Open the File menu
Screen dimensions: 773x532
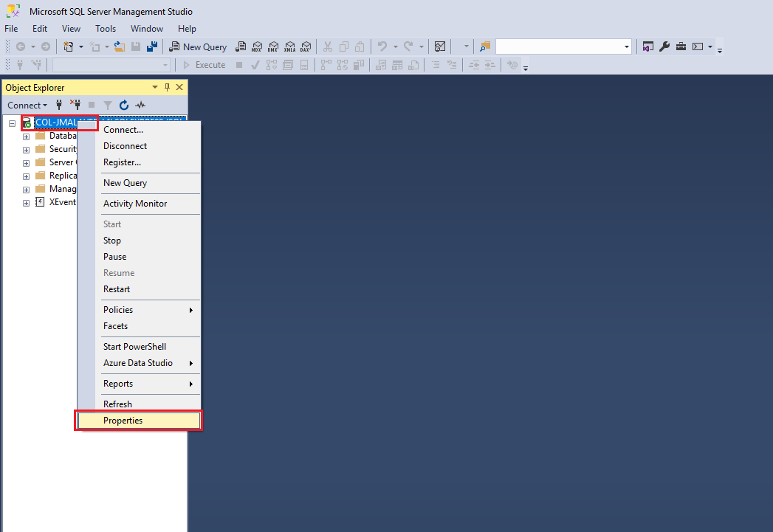11,29
